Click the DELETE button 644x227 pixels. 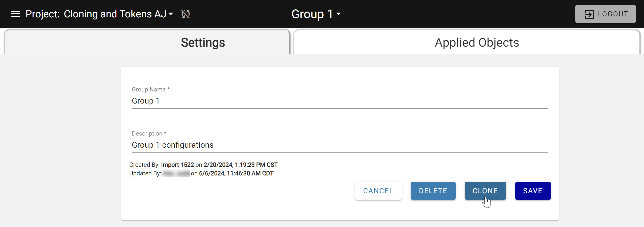click(x=433, y=191)
